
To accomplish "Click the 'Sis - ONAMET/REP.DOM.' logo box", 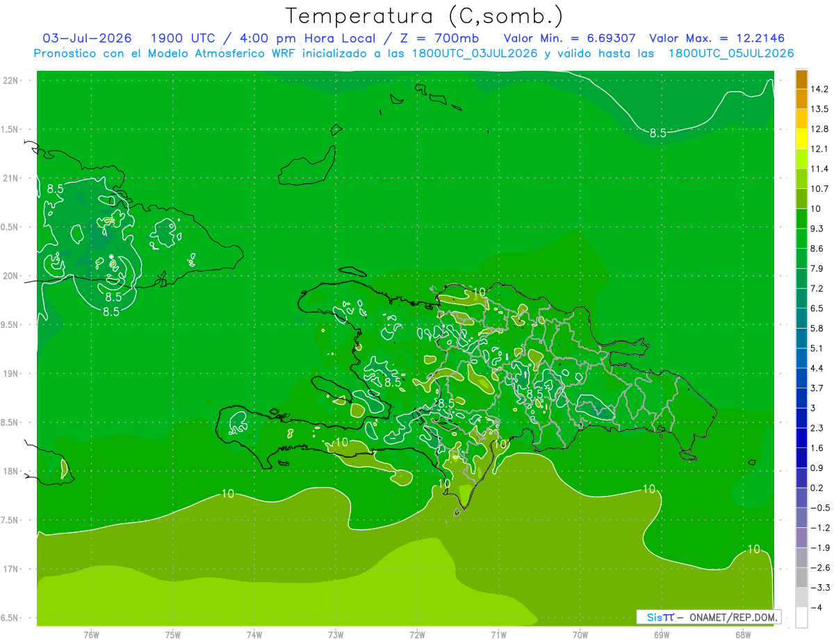I will [709, 617].
